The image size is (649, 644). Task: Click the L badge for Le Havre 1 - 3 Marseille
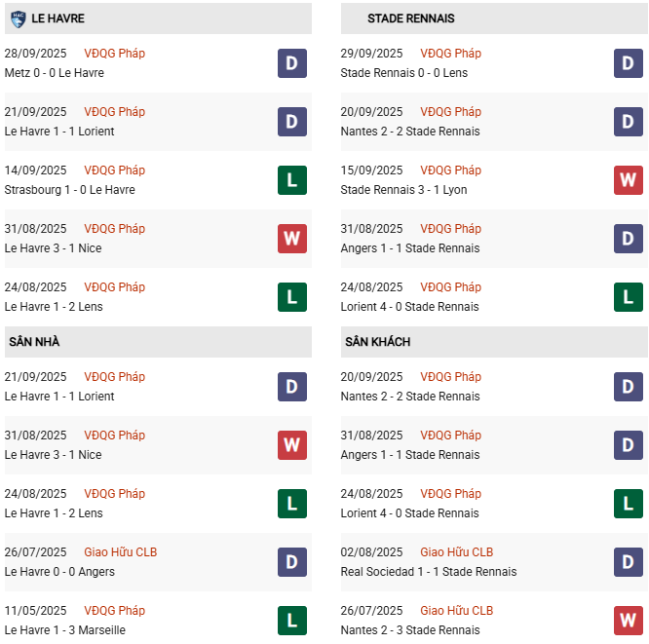(x=292, y=621)
